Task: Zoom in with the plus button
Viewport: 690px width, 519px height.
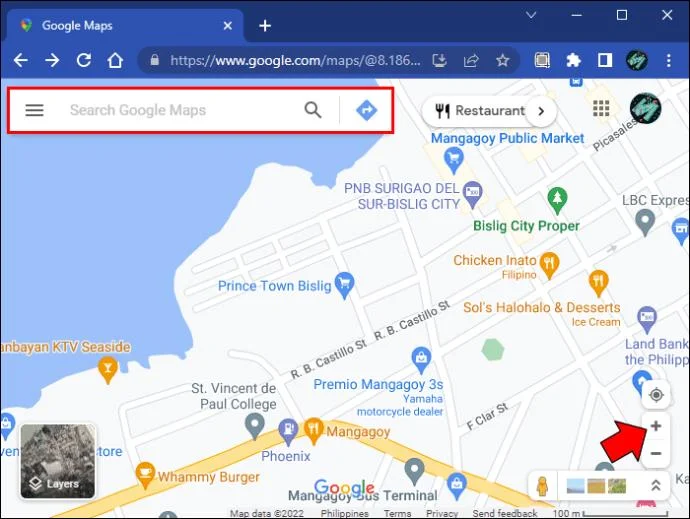Action: tap(656, 426)
